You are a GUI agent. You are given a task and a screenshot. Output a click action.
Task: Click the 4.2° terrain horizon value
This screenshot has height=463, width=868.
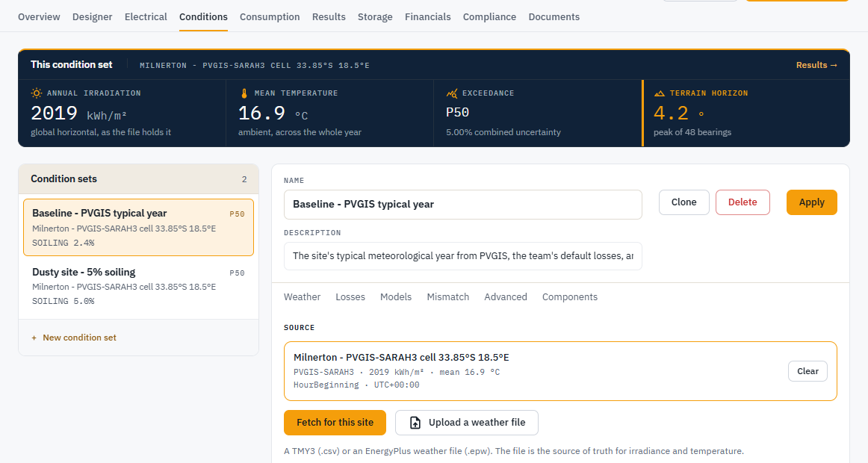(679, 114)
